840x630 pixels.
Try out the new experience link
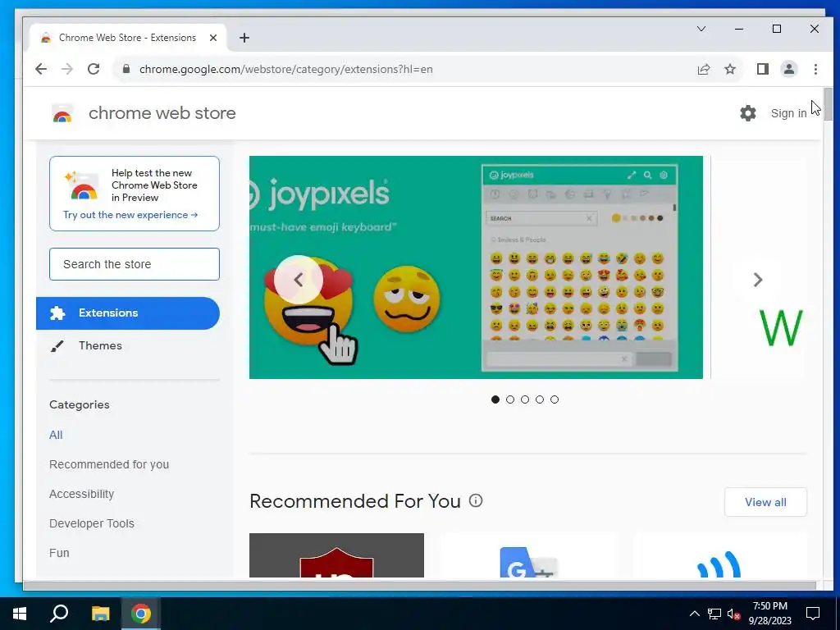pyautogui.click(x=130, y=215)
